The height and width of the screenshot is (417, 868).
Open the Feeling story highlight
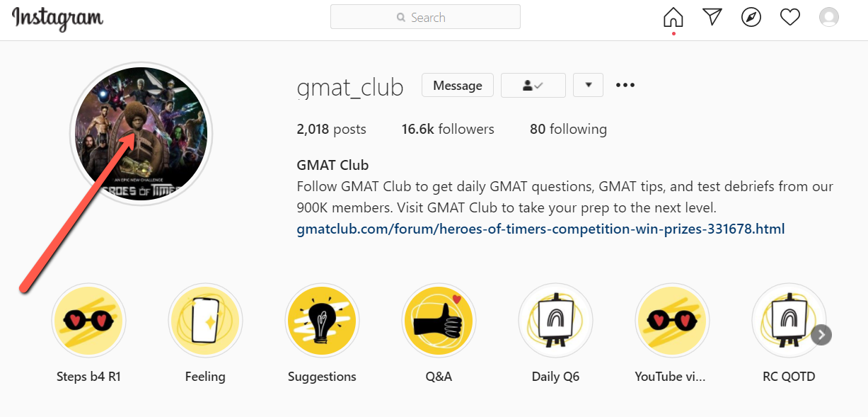click(205, 321)
